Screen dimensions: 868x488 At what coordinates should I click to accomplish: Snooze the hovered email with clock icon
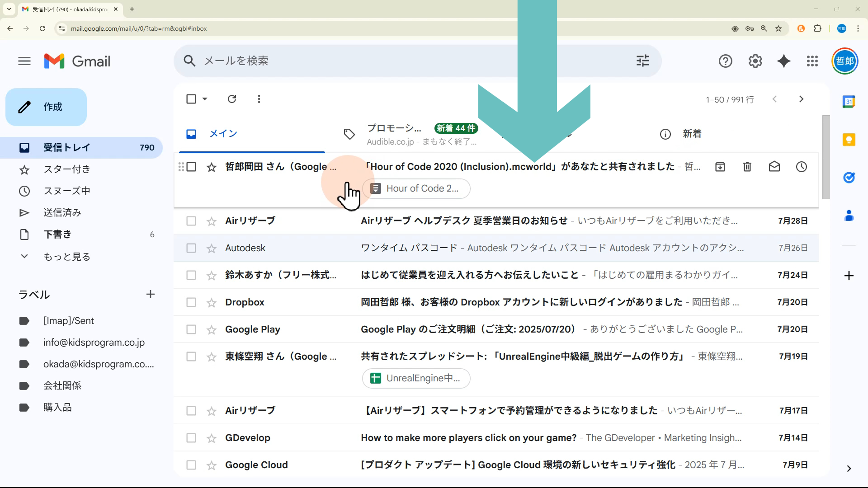click(801, 167)
